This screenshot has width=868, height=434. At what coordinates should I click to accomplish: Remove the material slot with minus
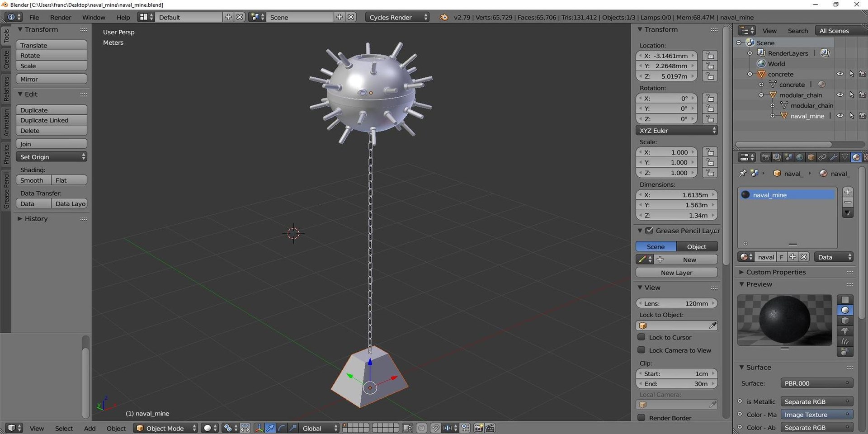click(848, 203)
